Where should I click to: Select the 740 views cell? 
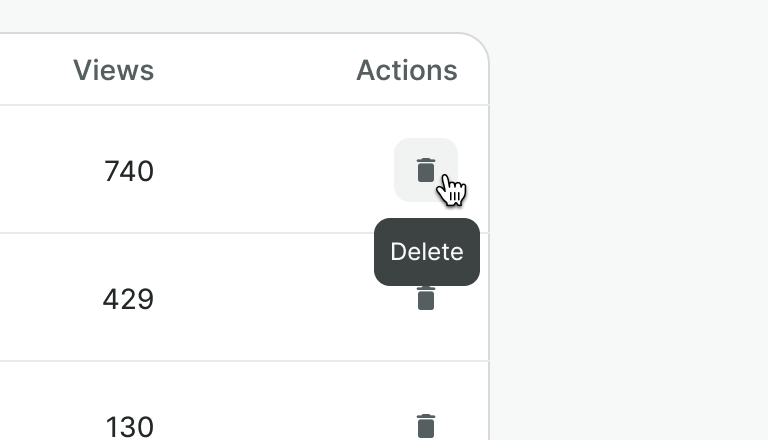129,171
